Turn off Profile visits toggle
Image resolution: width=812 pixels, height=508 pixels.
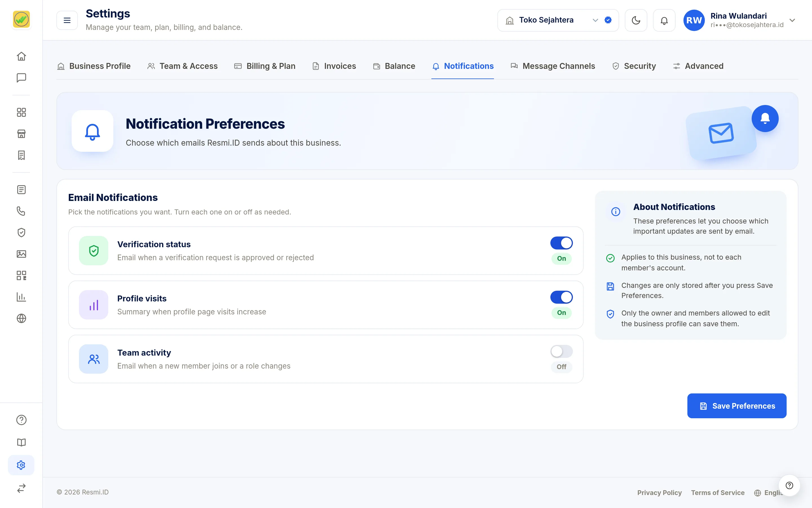[x=561, y=297]
